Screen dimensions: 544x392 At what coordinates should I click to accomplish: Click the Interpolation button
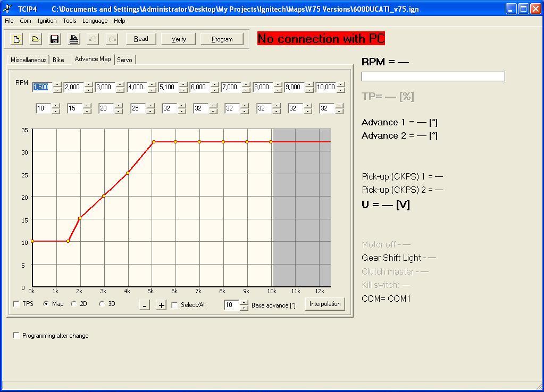tap(325, 304)
